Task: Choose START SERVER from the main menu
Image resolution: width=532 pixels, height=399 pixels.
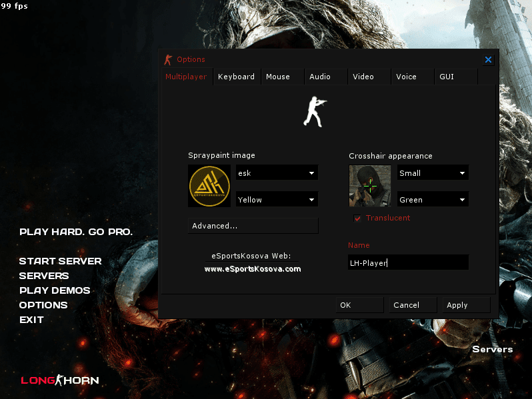Action: coord(61,261)
